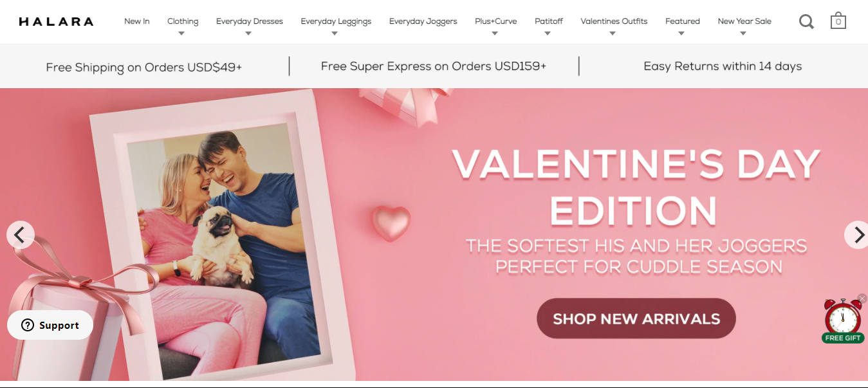
Task: Dismiss the Free Gift popup close icon
Action: tap(862, 299)
